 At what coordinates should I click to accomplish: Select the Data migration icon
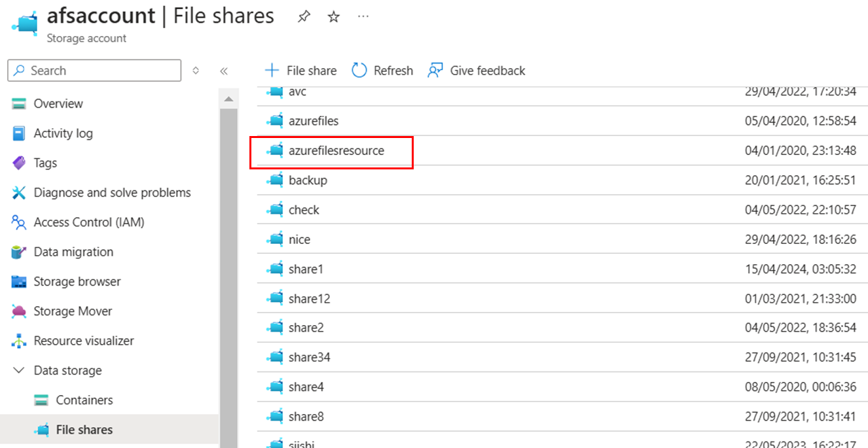pos(20,252)
